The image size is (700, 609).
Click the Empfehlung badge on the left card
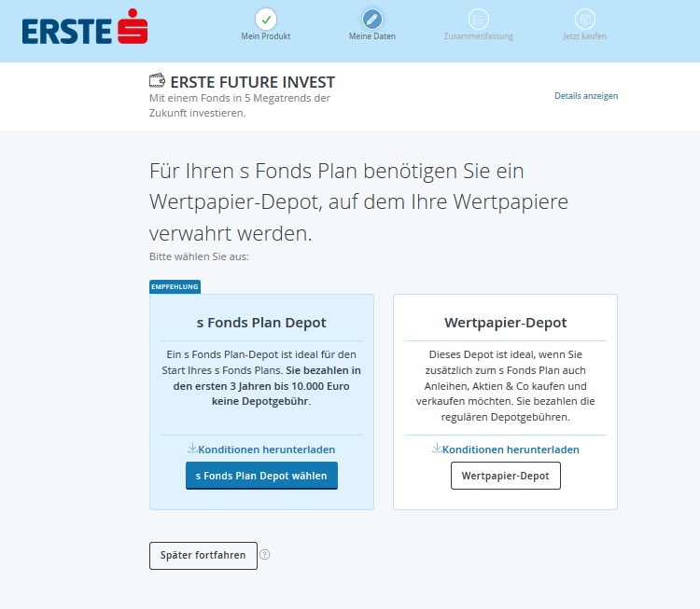175,286
